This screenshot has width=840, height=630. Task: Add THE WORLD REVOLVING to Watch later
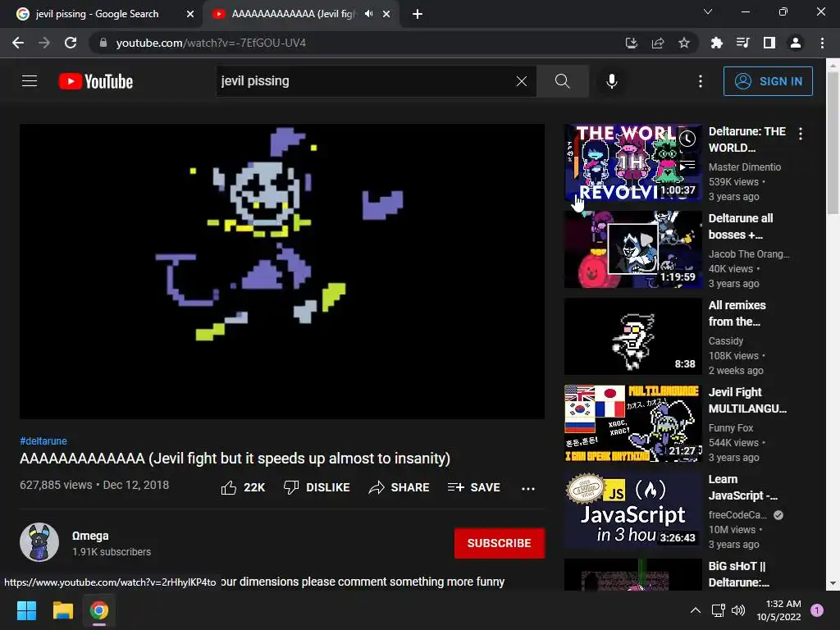[687, 139]
